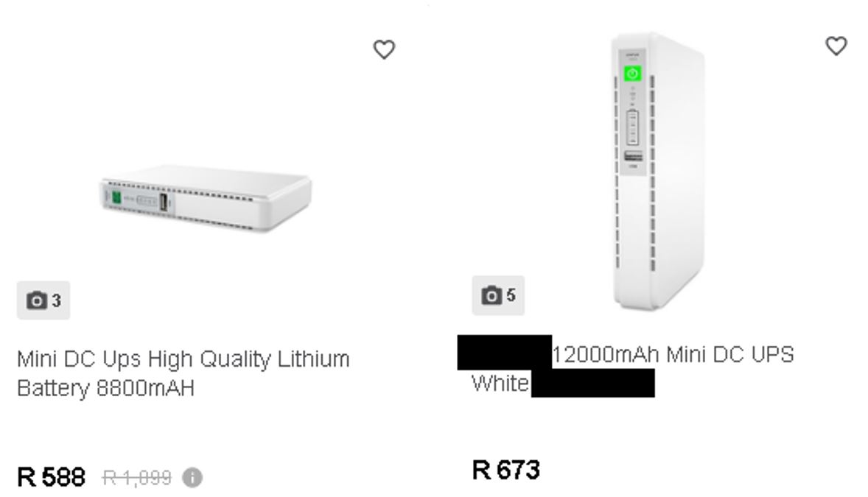The height and width of the screenshot is (497, 868).
Task: Click the photo count number 3
Action: pyautogui.click(x=56, y=300)
